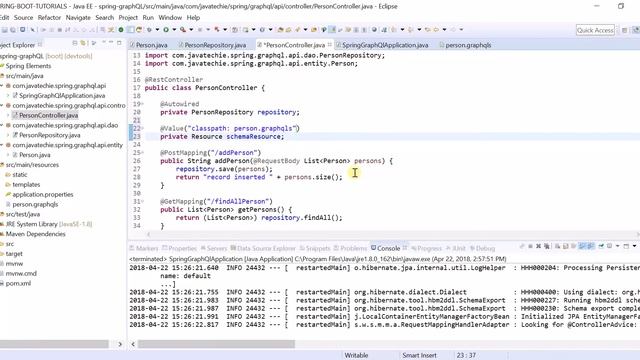The image size is (640, 360).
Task: Click the console scrollbar left arrow
Action: point(133,344)
